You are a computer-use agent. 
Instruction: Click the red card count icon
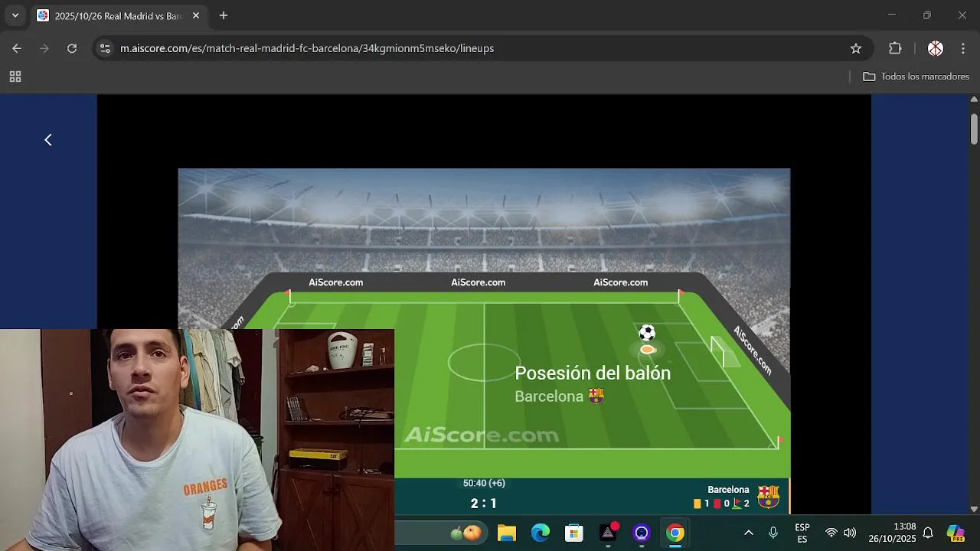click(717, 504)
